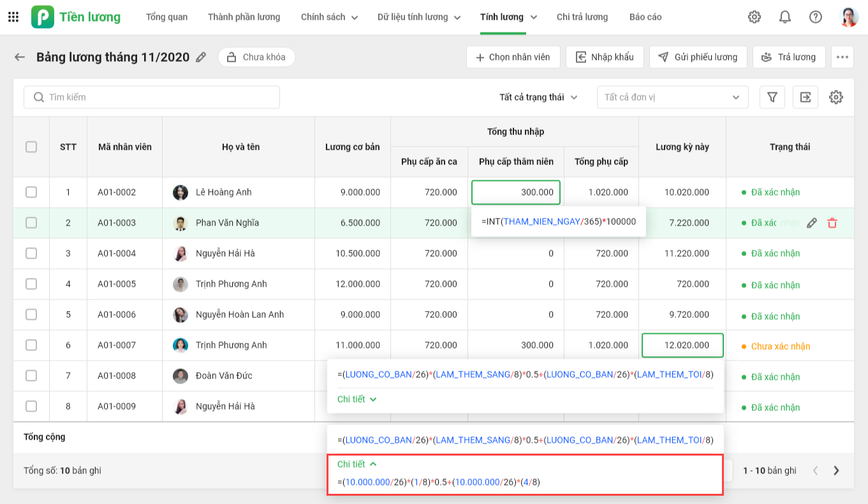Open the three-dot more actions button
Screen dimensions: 868x504
pyautogui.click(x=842, y=57)
